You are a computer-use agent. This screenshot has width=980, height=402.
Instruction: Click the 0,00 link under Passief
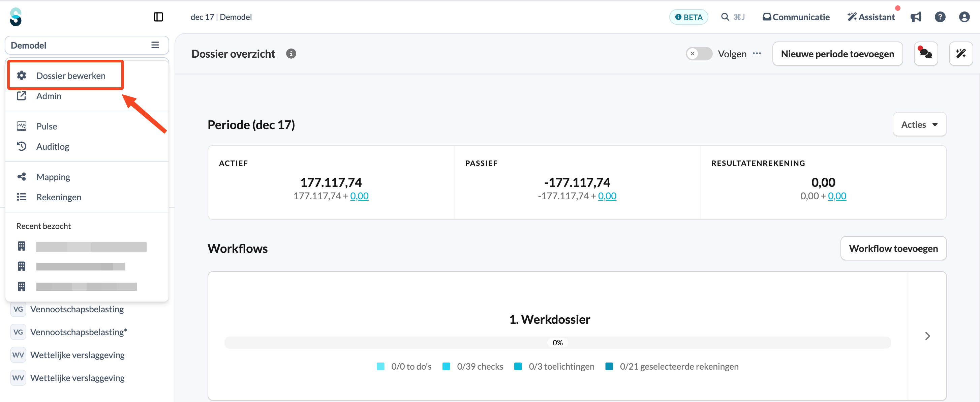[x=607, y=196]
